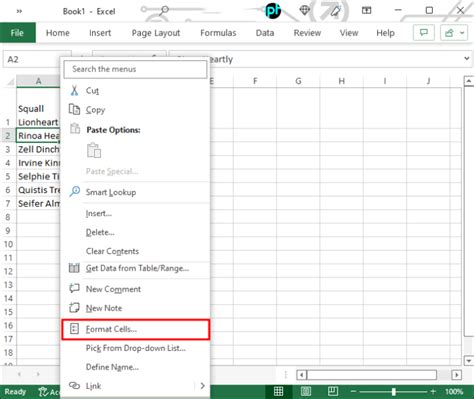Open the green File tab
Image resolution: width=474 pixels, height=399 pixels.
click(x=17, y=33)
